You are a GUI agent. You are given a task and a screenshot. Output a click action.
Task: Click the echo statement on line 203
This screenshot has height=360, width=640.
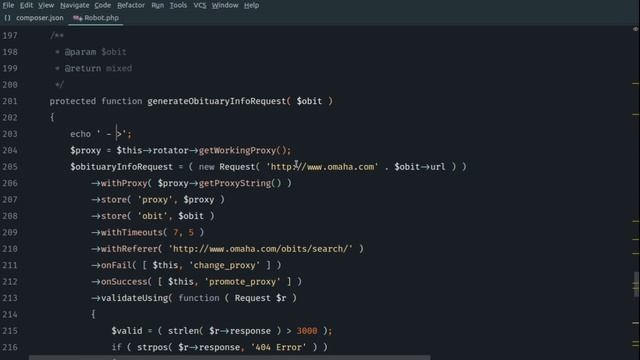tap(101, 134)
